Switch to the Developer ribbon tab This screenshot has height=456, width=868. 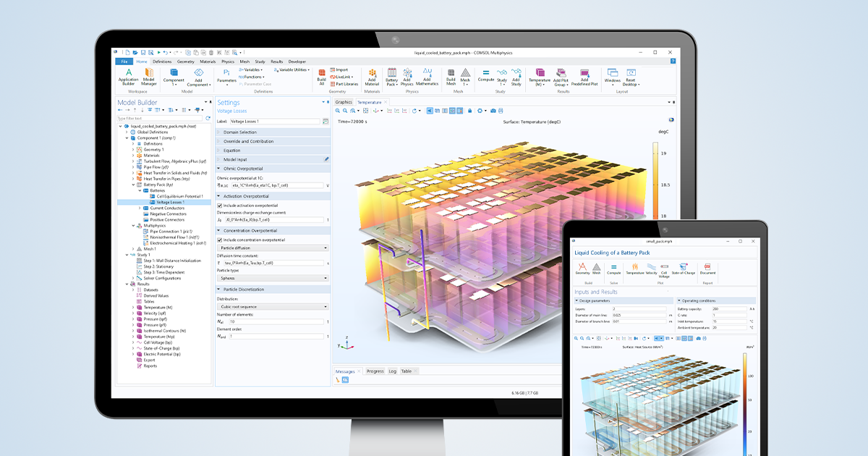(x=297, y=62)
